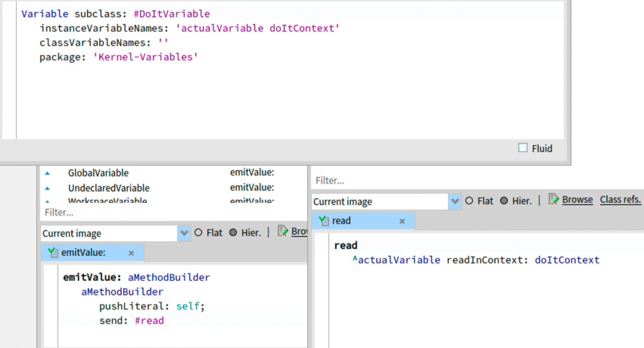This screenshot has width=644, height=348.
Task: Close the emitValue: tab
Action: [131, 253]
